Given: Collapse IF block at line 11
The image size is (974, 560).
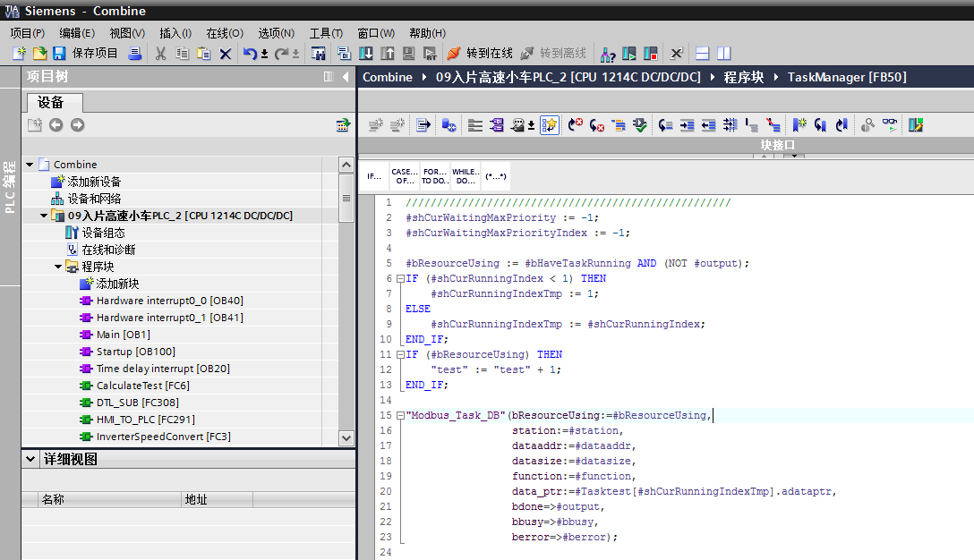Looking at the screenshot, I should pyautogui.click(x=401, y=354).
